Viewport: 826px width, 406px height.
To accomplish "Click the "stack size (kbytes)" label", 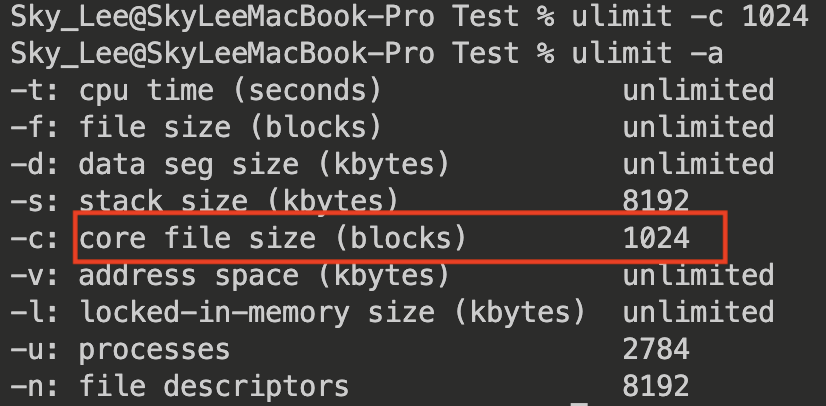I will pos(238,200).
